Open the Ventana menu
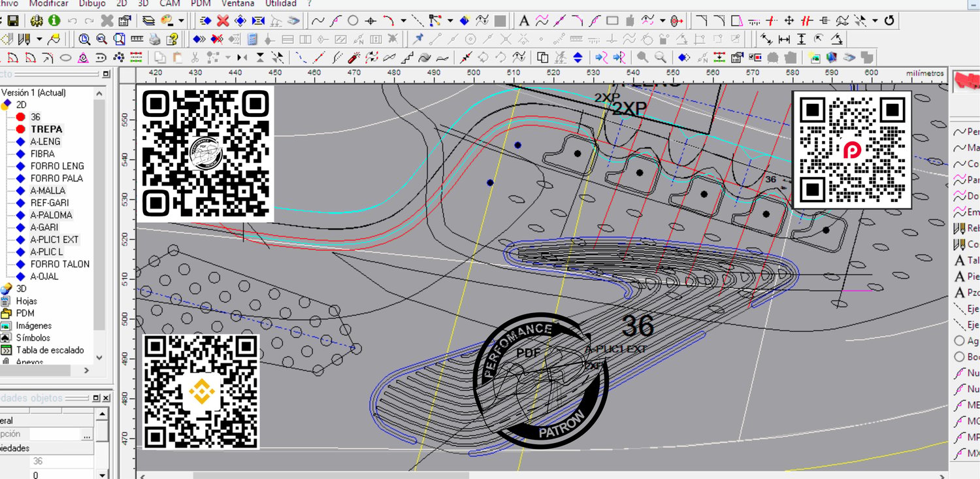 point(238,3)
